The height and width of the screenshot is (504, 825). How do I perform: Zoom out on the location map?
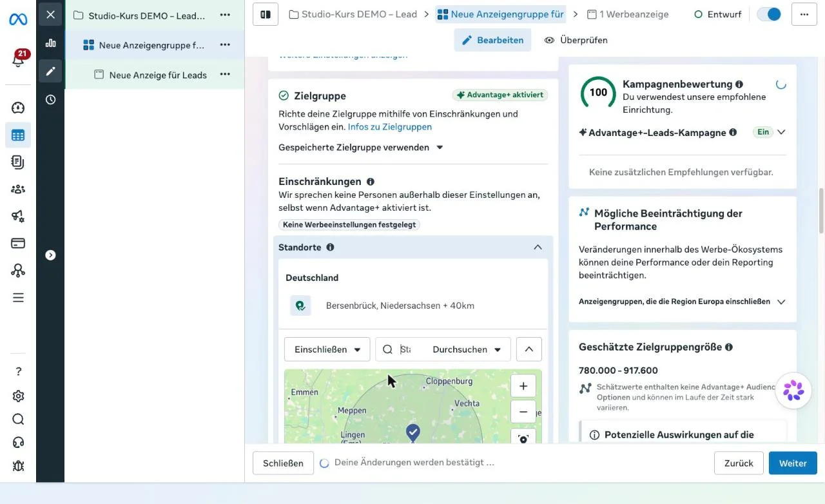pos(523,411)
